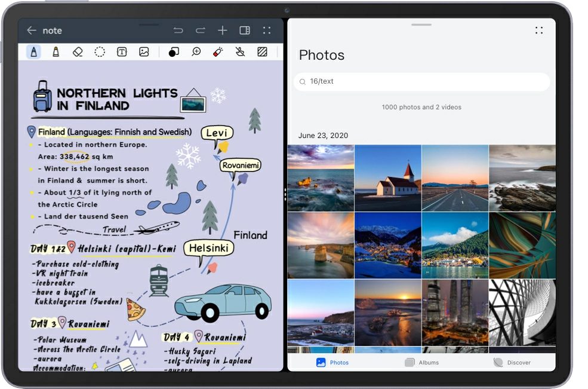The image size is (588, 389).
Task: Activate the zoom magnifier tool
Action: click(196, 52)
